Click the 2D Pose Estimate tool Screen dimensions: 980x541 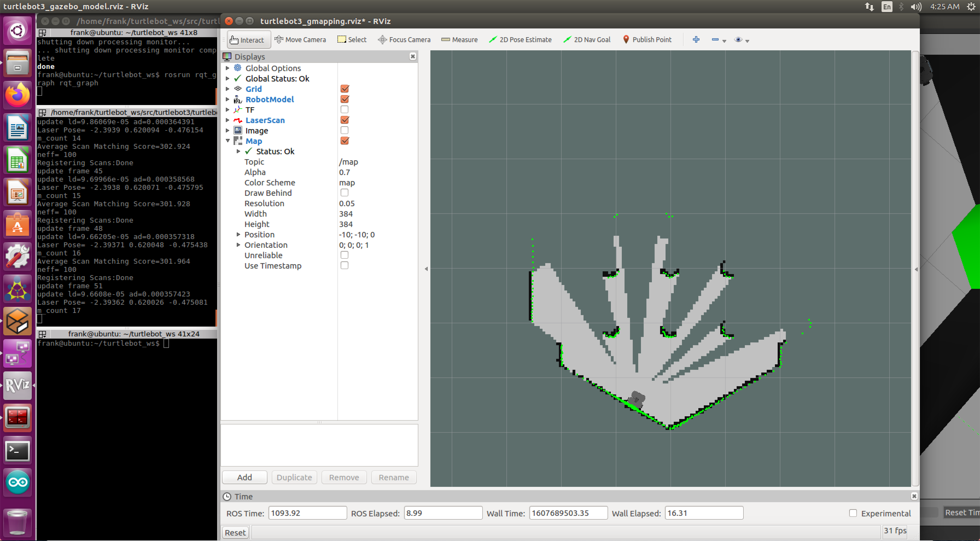[x=521, y=39]
